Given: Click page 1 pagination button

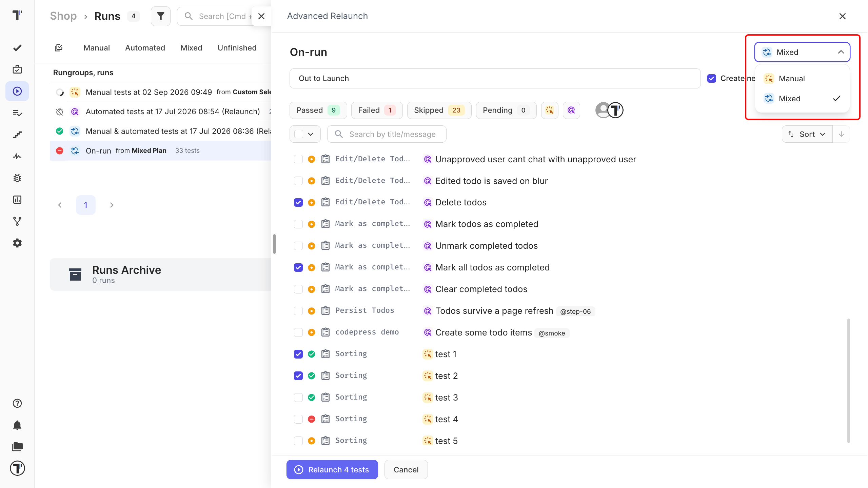Looking at the screenshot, I should [86, 205].
